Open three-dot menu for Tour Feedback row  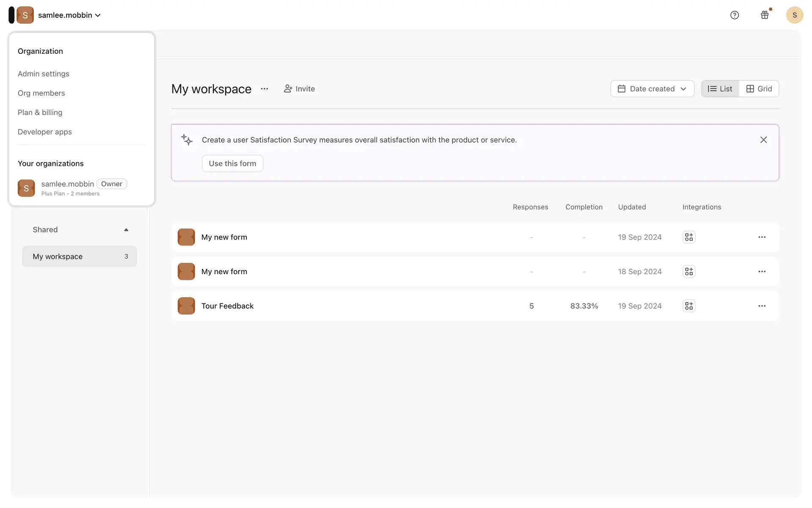(762, 306)
